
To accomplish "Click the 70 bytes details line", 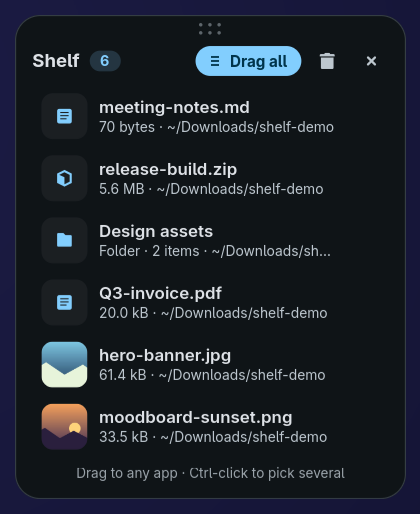I will pyautogui.click(x=216, y=127).
